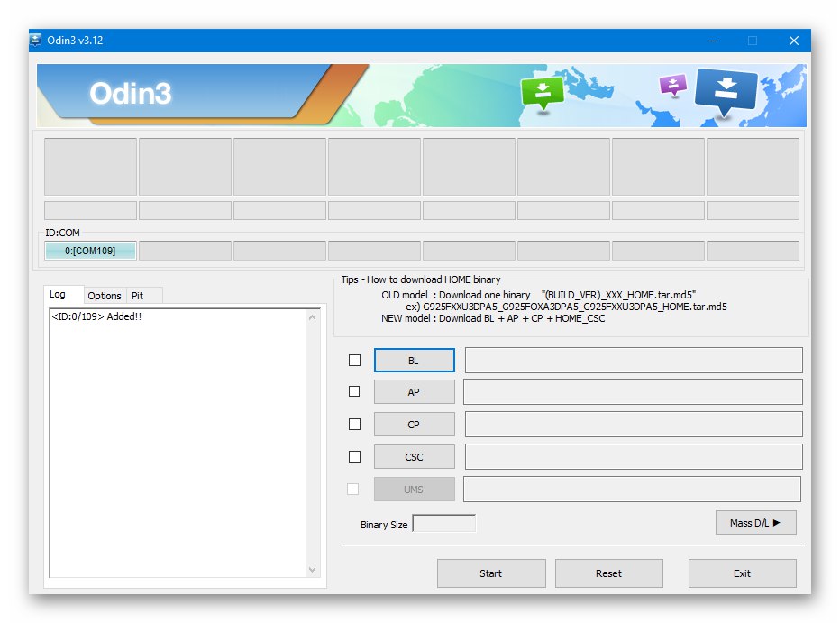The width and height of the screenshot is (840, 623).
Task: Tick the AP file checkbox
Action: point(354,391)
